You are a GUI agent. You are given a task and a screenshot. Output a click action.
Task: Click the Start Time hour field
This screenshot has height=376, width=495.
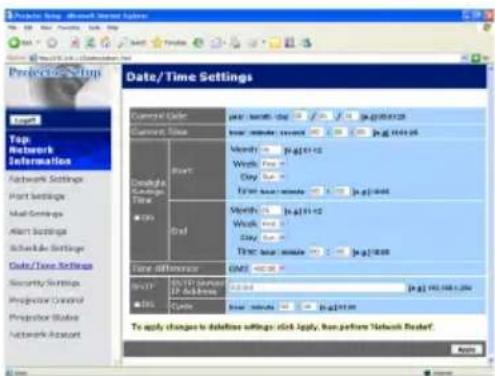[x=316, y=191]
